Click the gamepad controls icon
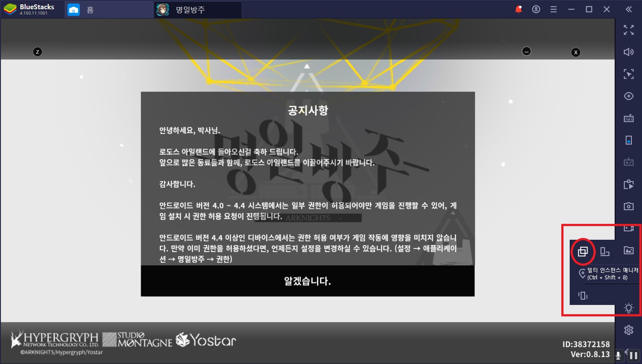The image size is (642, 364). tap(628, 162)
